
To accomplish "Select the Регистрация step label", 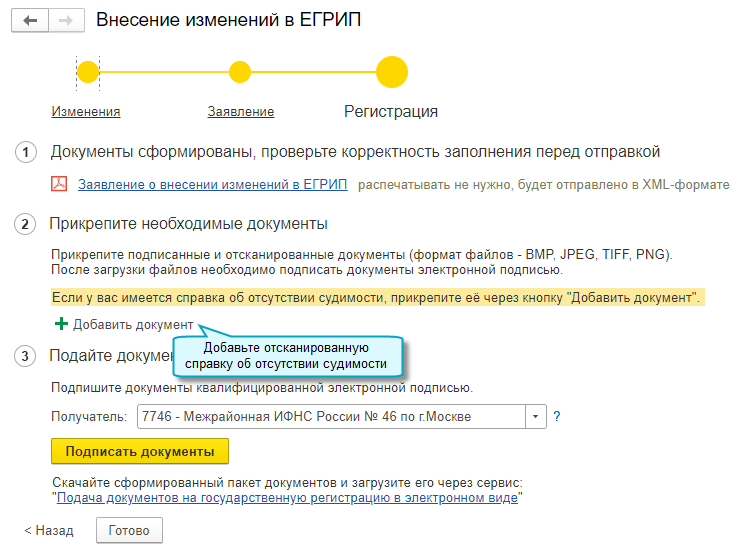I will coord(391,112).
